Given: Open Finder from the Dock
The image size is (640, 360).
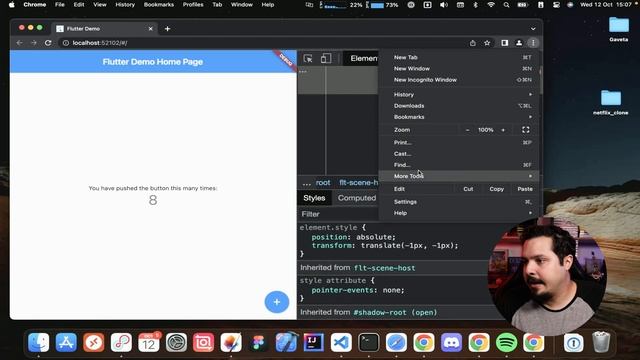Looking at the screenshot, I should [x=38, y=342].
